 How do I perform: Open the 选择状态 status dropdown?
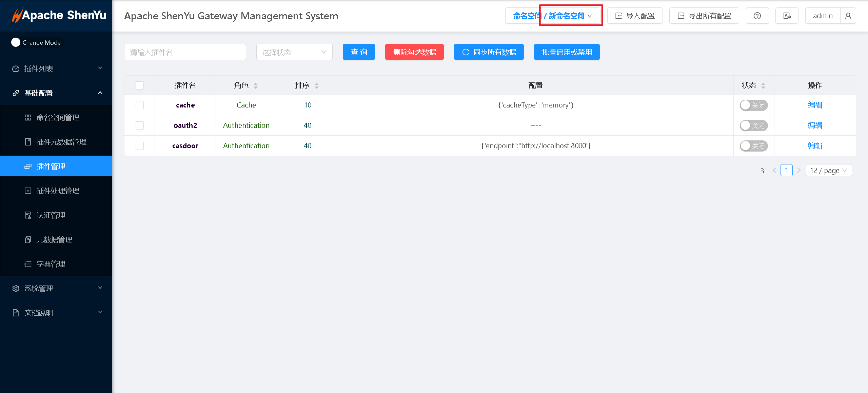(294, 52)
